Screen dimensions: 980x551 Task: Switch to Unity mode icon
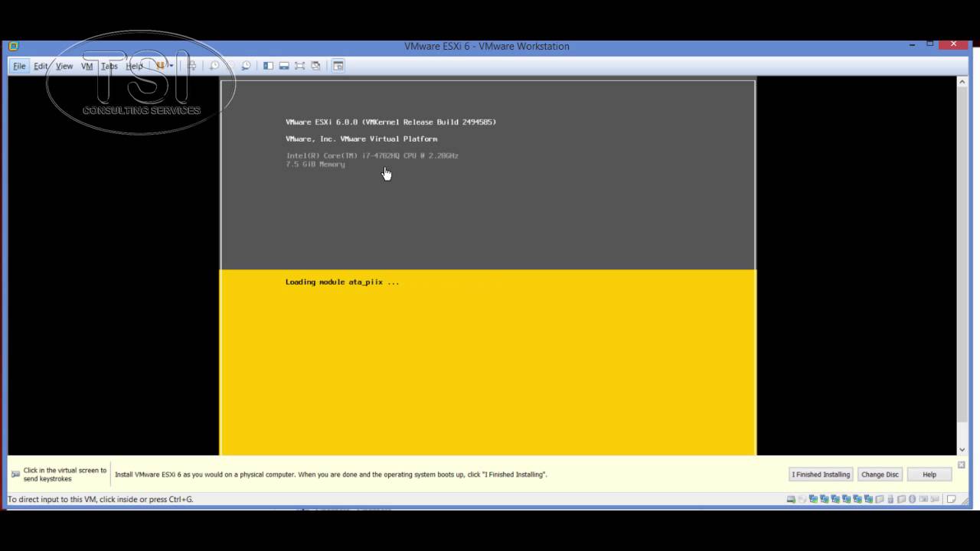coord(315,66)
